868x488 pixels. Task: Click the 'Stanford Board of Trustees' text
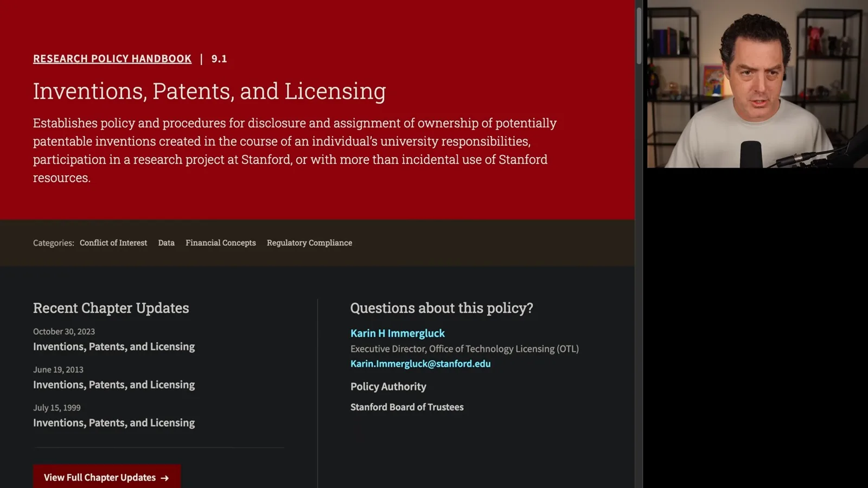click(407, 407)
